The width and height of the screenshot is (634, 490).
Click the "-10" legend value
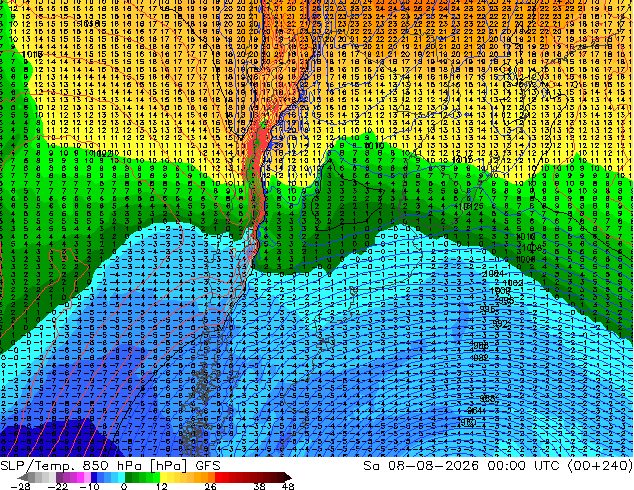tap(89, 486)
